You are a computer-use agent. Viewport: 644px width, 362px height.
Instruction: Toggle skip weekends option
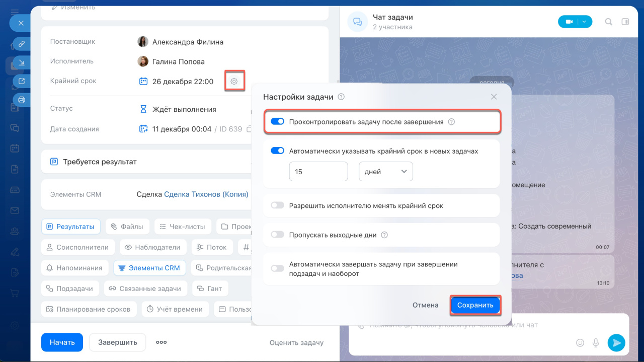(277, 235)
